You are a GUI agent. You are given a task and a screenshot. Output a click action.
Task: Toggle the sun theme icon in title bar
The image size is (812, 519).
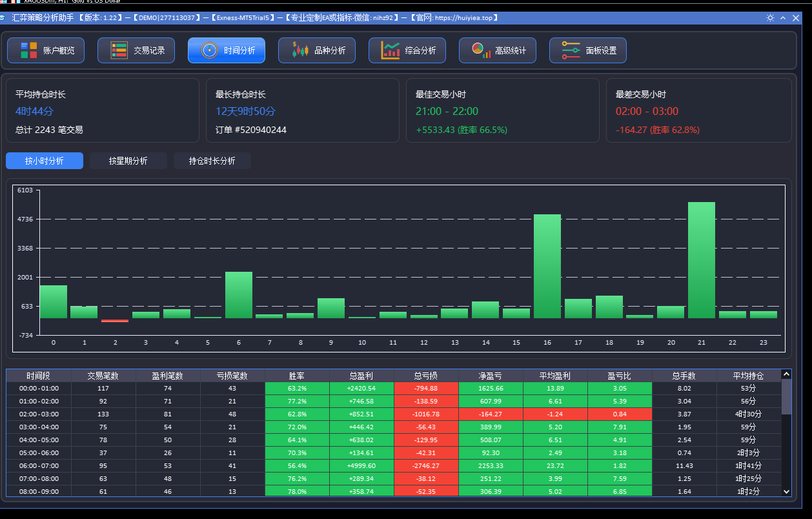770,18
